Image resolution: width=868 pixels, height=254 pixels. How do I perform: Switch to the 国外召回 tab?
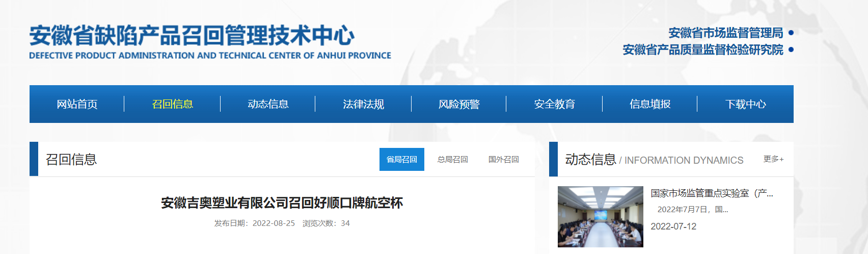pos(504,160)
